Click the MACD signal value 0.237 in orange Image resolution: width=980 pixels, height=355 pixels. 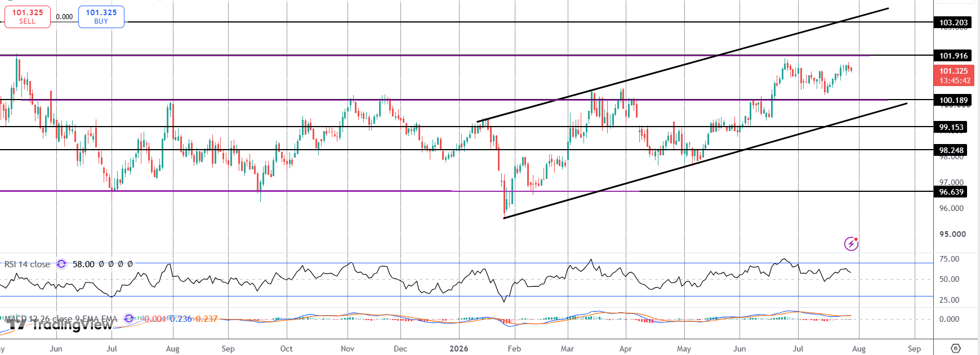[207, 319]
